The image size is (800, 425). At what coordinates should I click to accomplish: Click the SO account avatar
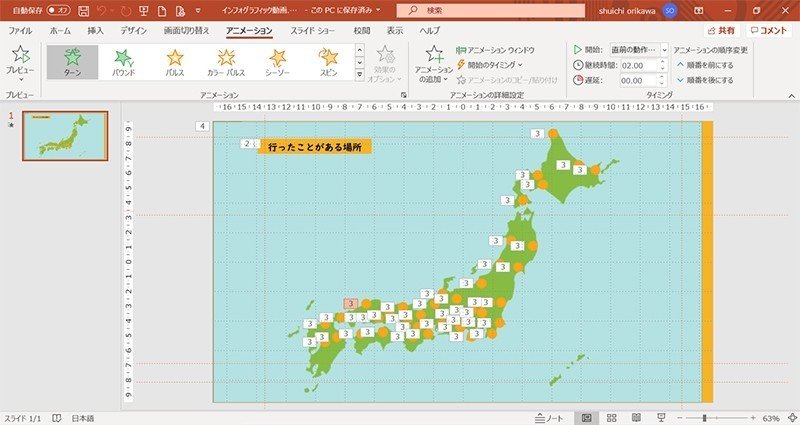point(670,10)
